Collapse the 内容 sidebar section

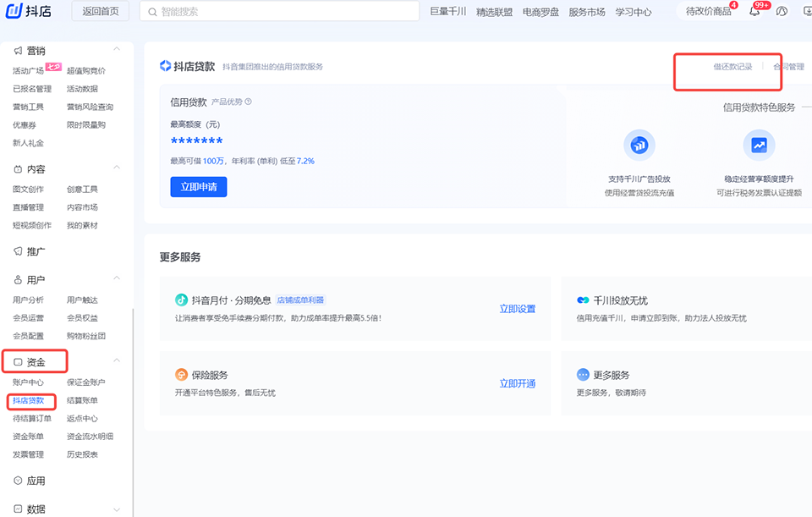[117, 168]
